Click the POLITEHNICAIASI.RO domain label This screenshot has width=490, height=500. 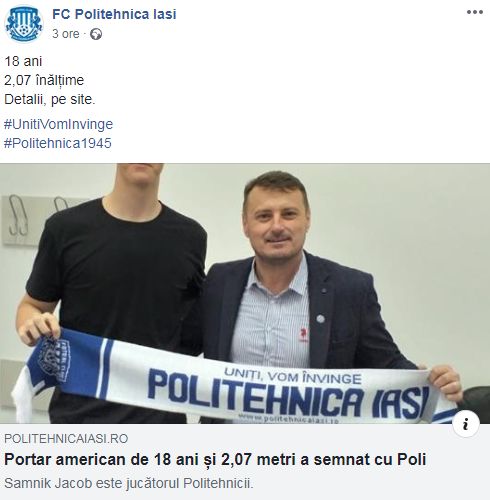point(66,438)
